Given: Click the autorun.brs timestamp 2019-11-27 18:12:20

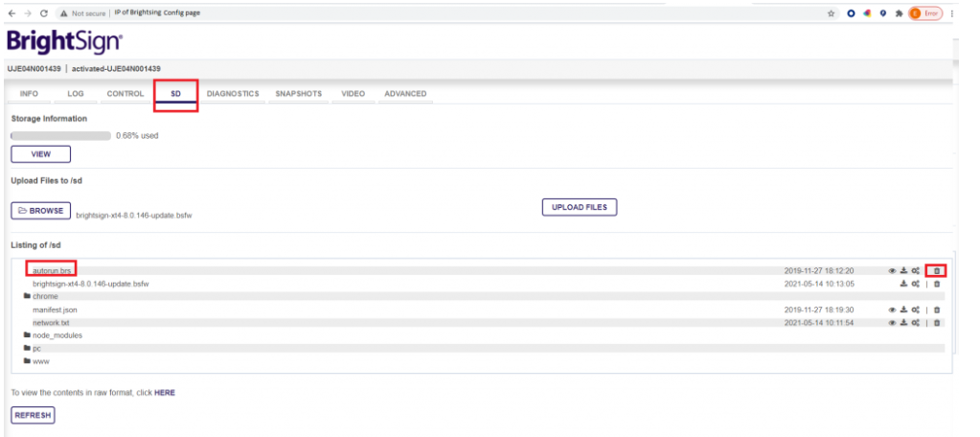Looking at the screenshot, I should tap(819, 270).
